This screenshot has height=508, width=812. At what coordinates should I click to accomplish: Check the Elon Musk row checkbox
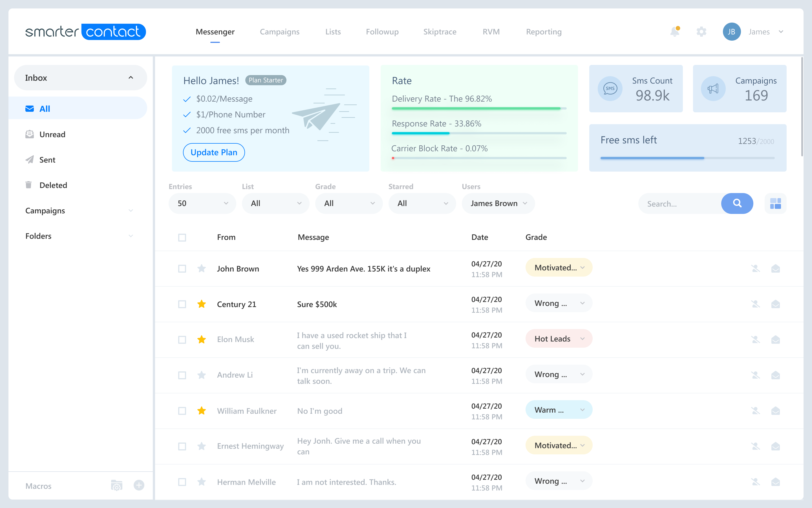[182, 340]
